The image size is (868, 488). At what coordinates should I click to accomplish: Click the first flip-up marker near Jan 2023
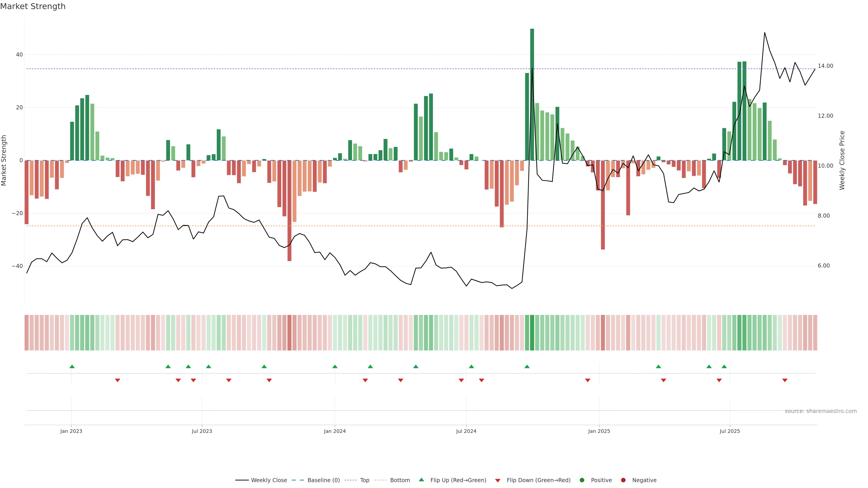coord(72,366)
